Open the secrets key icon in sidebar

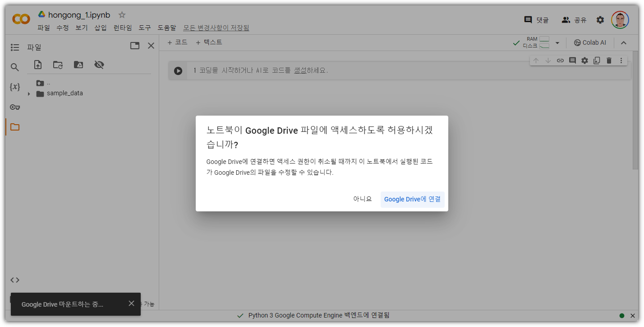[15, 107]
